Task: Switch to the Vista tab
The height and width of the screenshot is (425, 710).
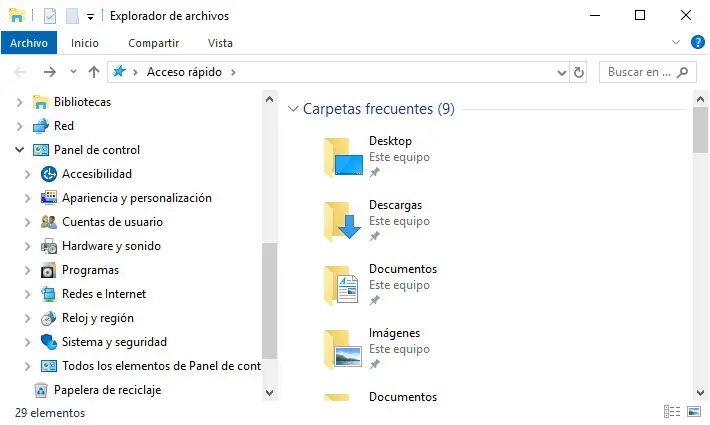Action: click(x=220, y=43)
